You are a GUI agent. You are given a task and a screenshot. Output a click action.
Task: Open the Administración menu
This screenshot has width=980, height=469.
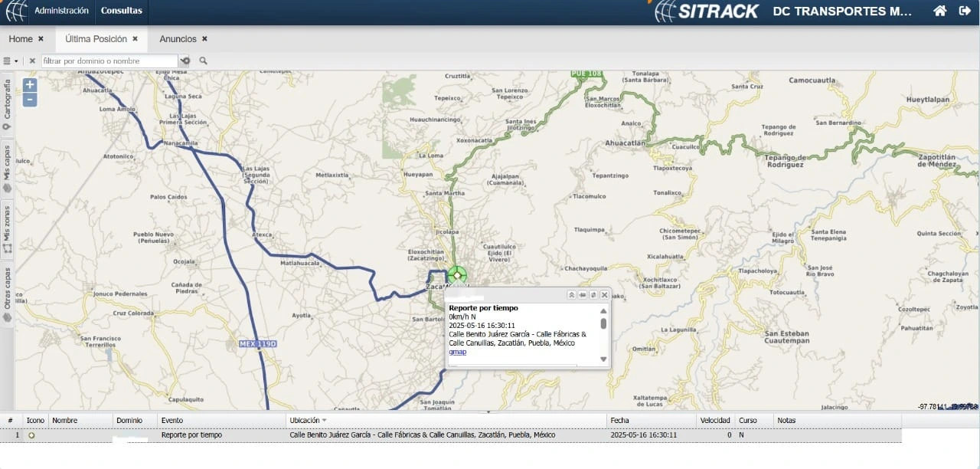click(61, 11)
